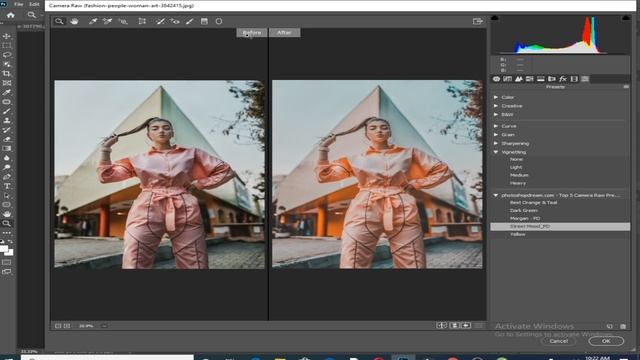Click the foreground color swatch
This screenshot has height=360, width=640.
tap(4, 248)
